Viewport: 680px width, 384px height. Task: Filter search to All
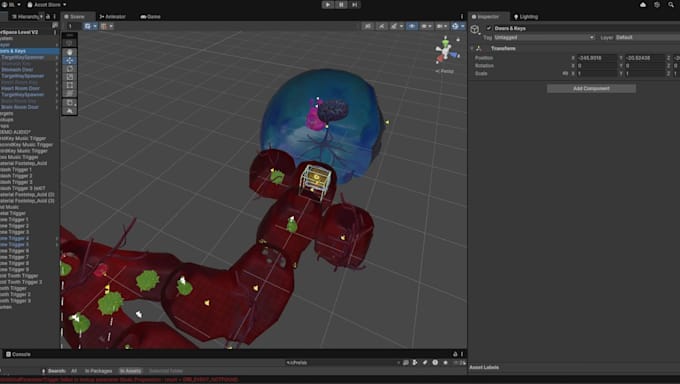point(74,371)
